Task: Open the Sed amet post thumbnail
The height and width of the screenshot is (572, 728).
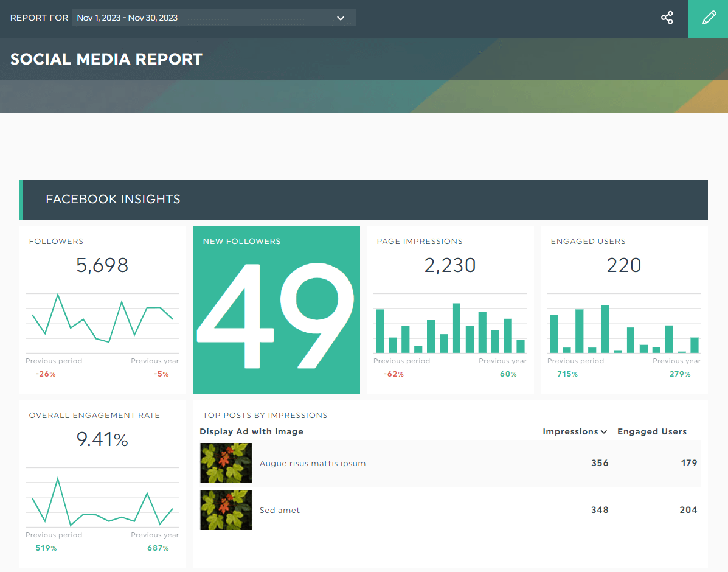Action: 226,510
